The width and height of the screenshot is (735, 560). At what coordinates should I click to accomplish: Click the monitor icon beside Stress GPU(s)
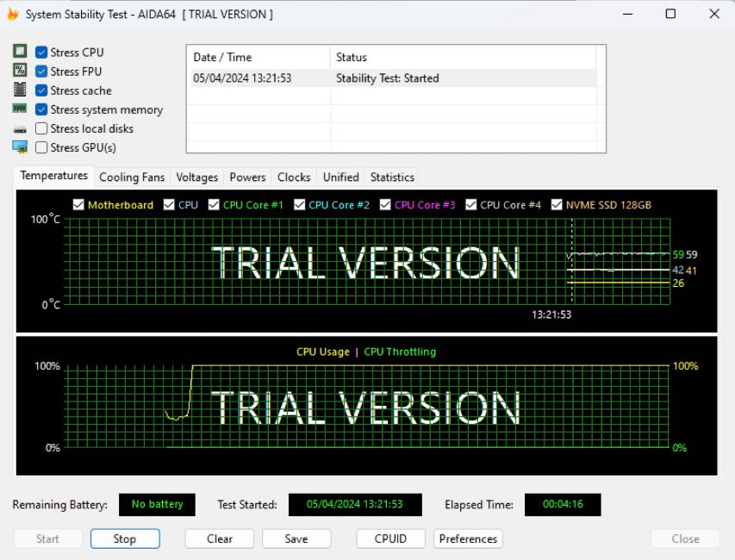(x=20, y=146)
